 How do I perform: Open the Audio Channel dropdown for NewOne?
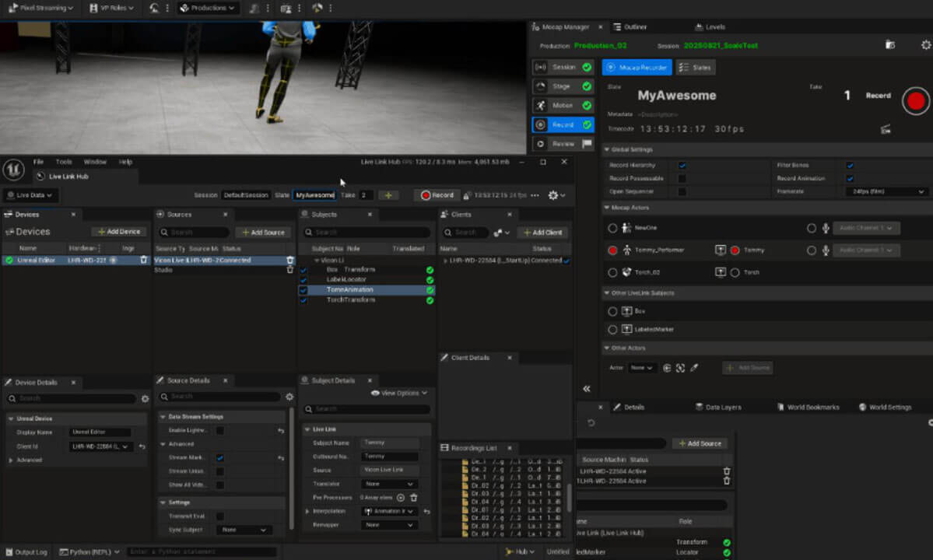pyautogui.click(x=866, y=228)
